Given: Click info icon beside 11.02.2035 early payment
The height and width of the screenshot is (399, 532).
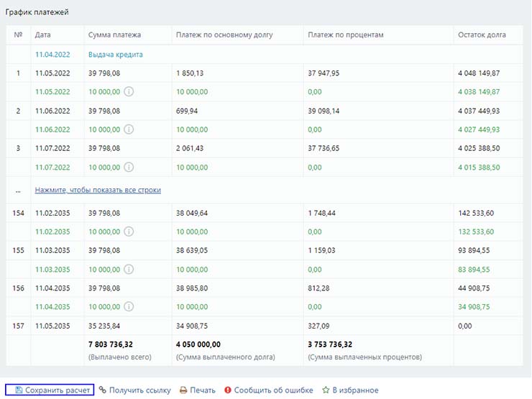Looking at the screenshot, I should click(x=129, y=231).
